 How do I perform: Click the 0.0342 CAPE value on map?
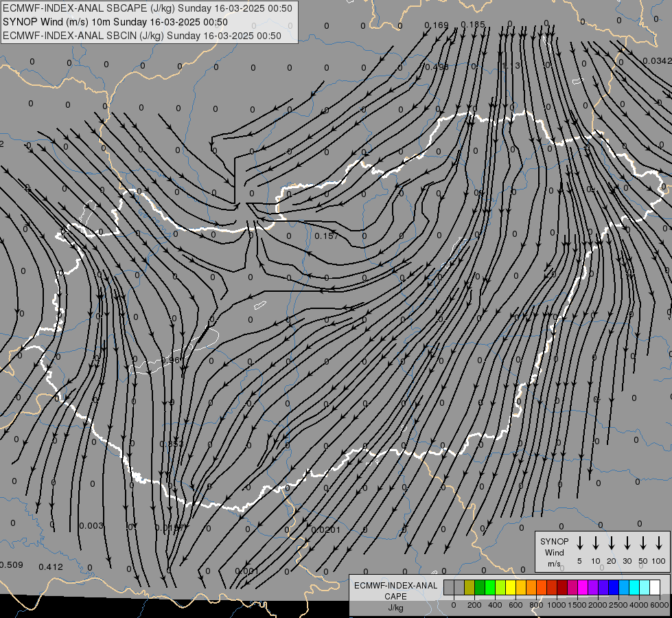point(658,61)
